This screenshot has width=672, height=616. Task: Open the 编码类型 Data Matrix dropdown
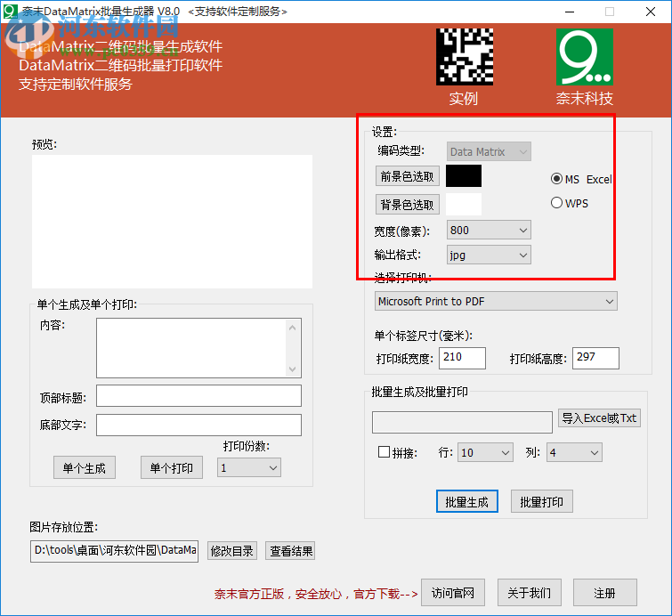[x=489, y=151]
